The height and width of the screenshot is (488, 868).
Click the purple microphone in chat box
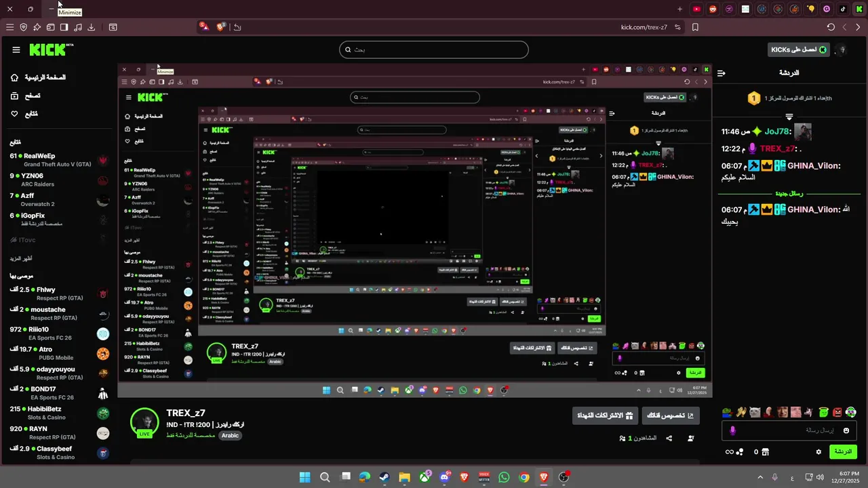[732, 430]
